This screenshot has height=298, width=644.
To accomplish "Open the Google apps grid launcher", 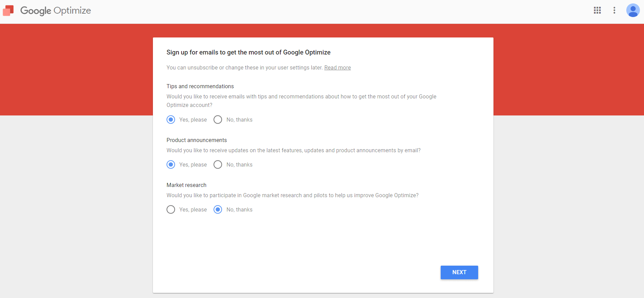I will 597,10.
